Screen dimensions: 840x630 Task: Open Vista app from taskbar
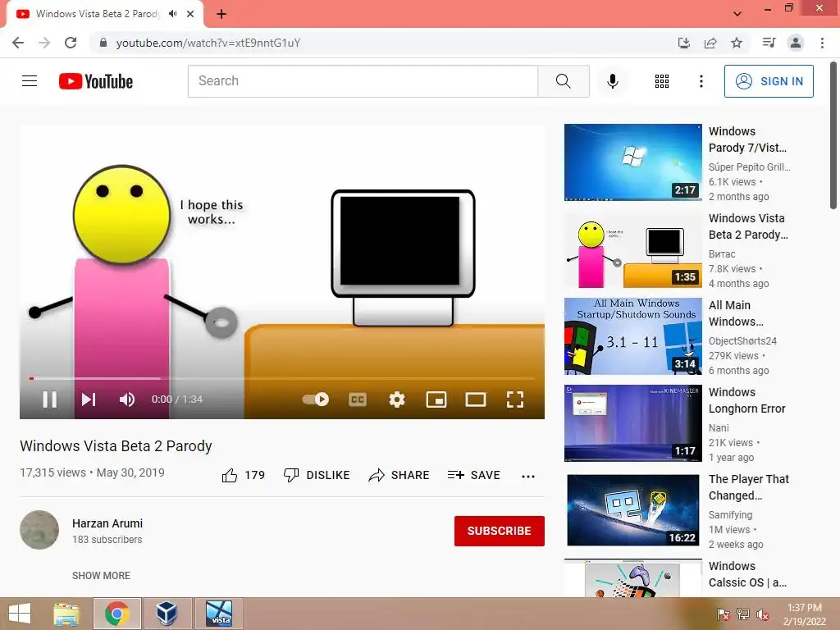218,614
